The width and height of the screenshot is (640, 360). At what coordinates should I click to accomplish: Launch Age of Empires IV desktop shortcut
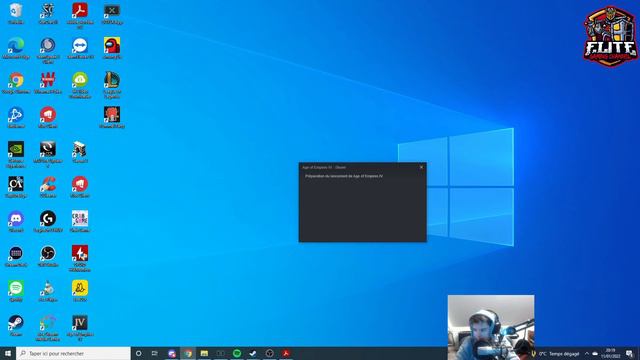click(80, 328)
